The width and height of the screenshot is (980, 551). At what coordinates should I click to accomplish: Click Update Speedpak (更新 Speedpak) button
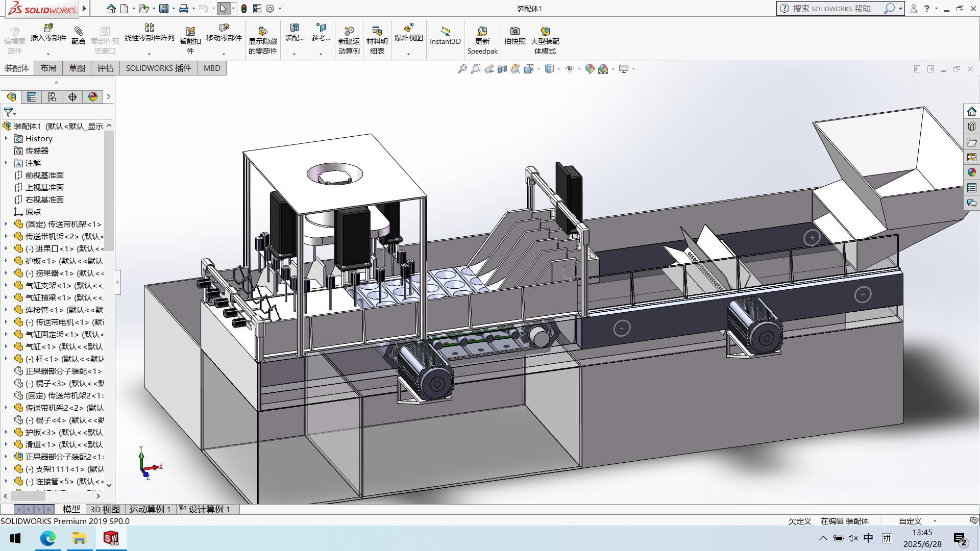coord(482,32)
